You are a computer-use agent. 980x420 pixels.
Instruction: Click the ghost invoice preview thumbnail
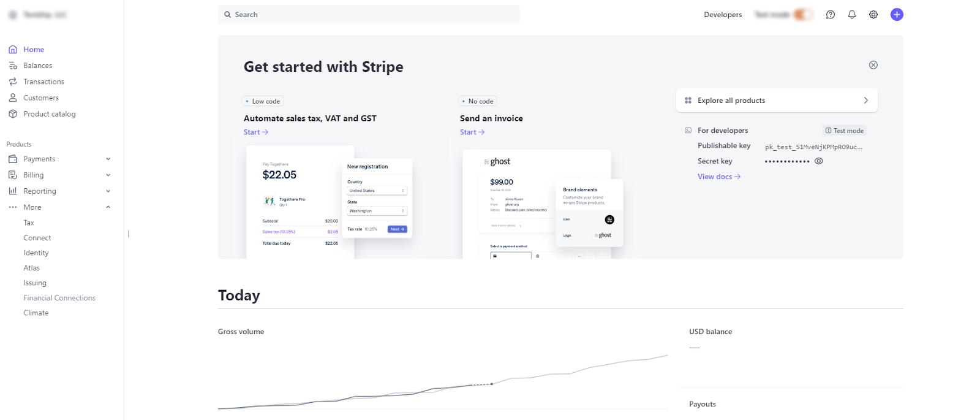[543, 204]
